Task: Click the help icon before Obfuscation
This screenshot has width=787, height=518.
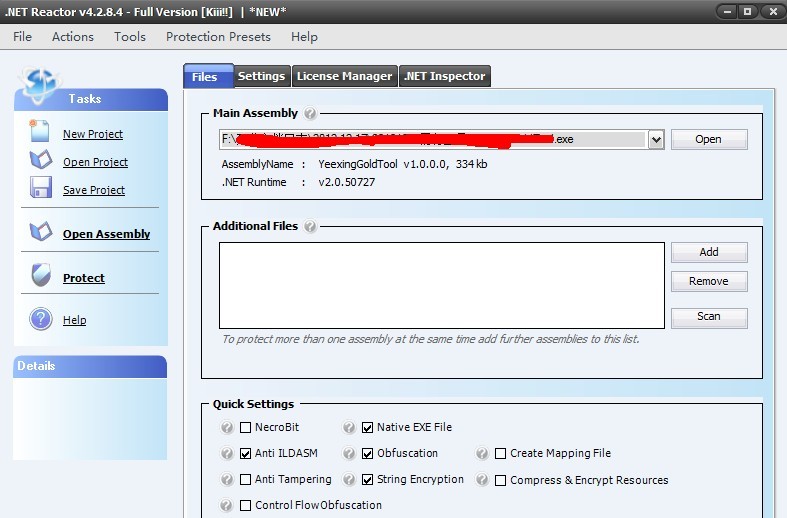Action: [349, 453]
